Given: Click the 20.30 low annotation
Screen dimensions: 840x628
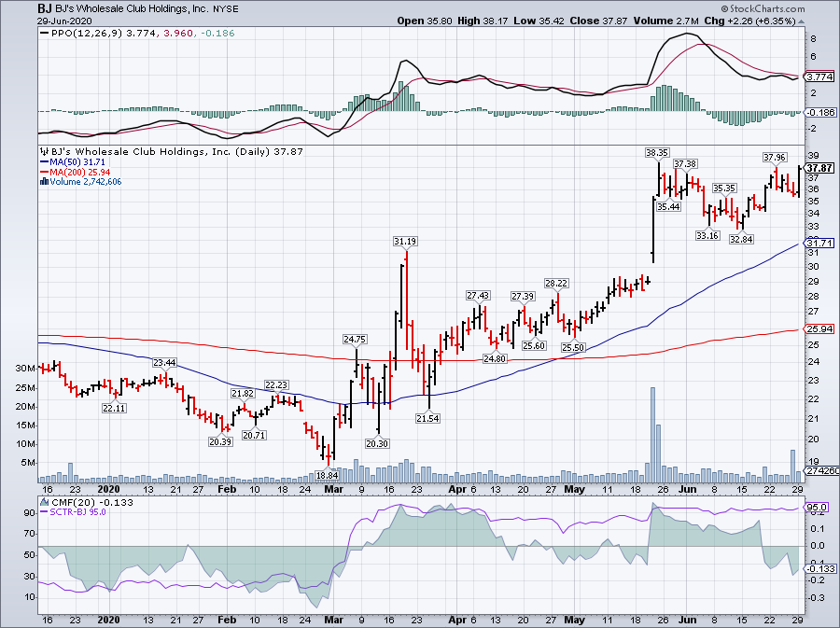Looking at the screenshot, I should click(377, 443).
